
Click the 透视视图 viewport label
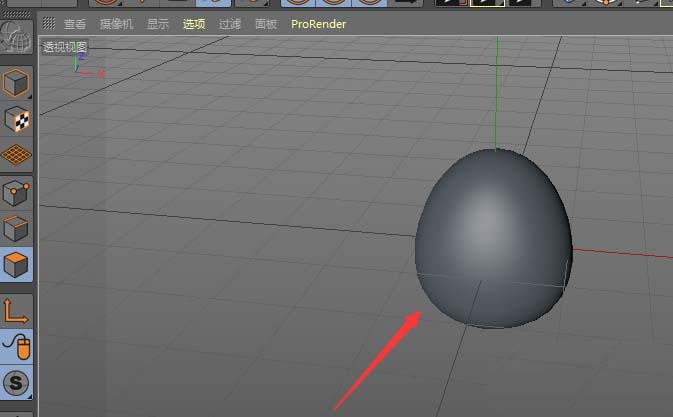tap(65, 47)
